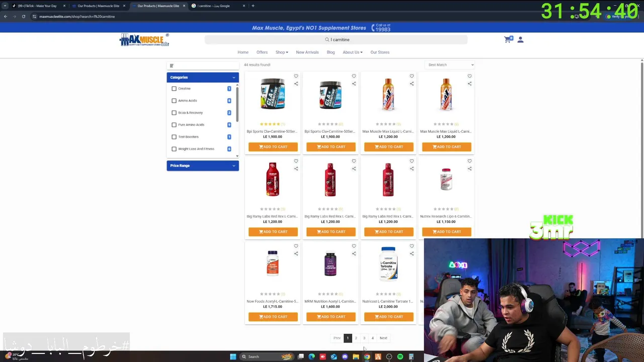
Task: Open Spotify from the taskbar
Action: pyautogui.click(x=400, y=356)
